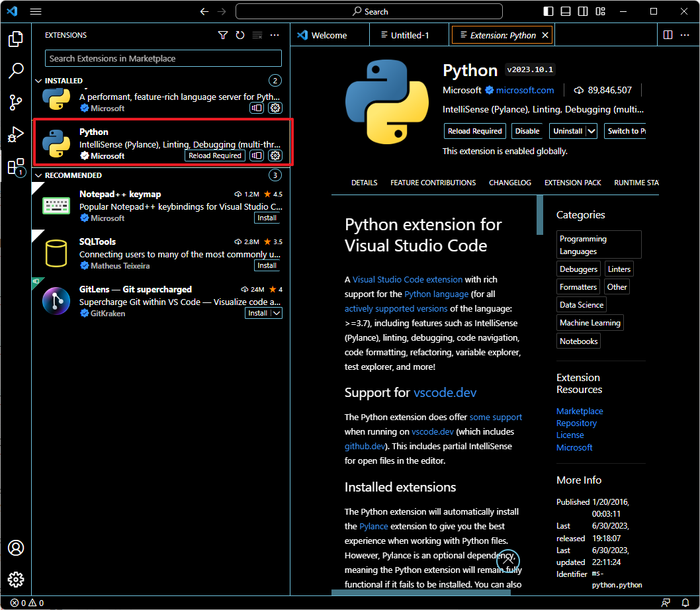This screenshot has height=610, width=700.
Task: Install the SQLTools extension
Action: click(x=267, y=265)
